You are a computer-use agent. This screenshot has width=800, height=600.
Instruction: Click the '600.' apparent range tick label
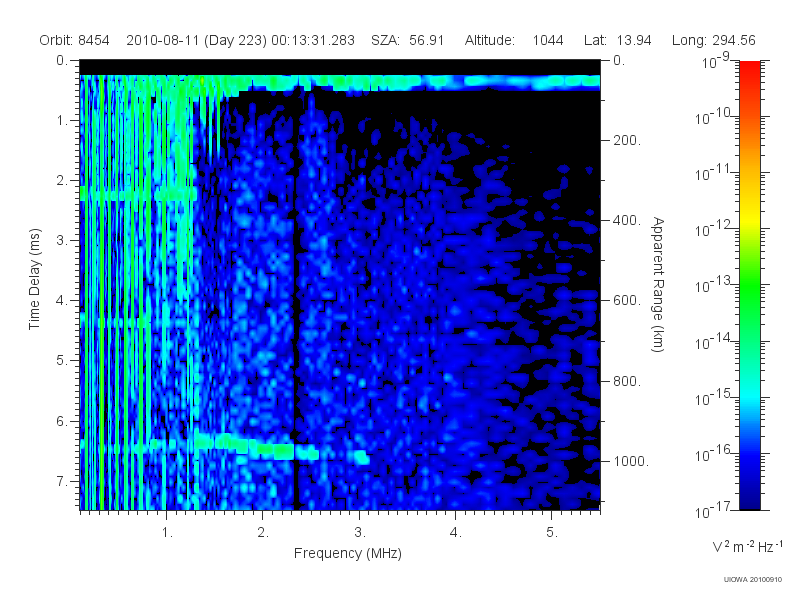pos(627,301)
